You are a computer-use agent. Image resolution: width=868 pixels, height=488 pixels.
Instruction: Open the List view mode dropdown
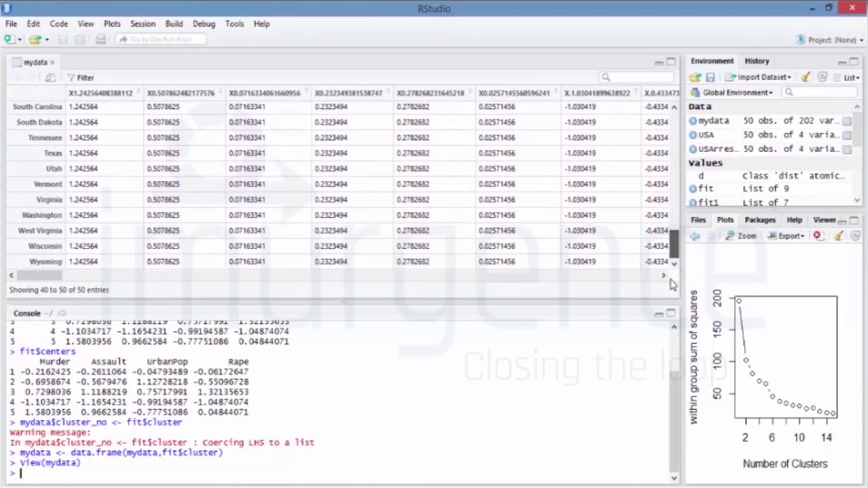pos(846,77)
